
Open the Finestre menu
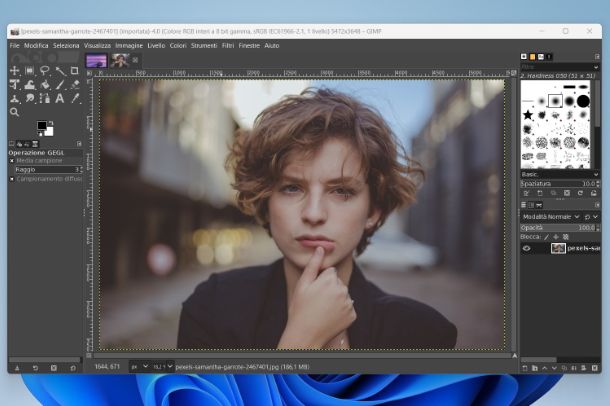tap(249, 46)
